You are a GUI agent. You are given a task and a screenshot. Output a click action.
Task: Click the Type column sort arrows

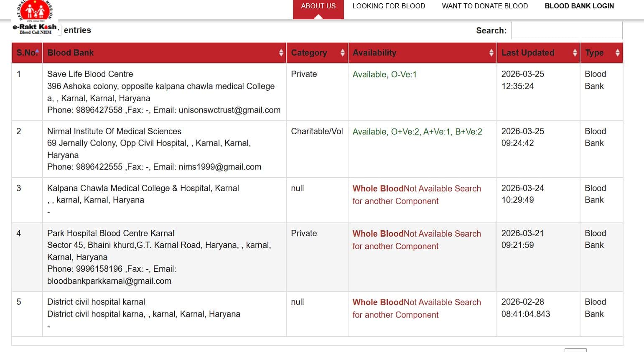[x=617, y=53]
